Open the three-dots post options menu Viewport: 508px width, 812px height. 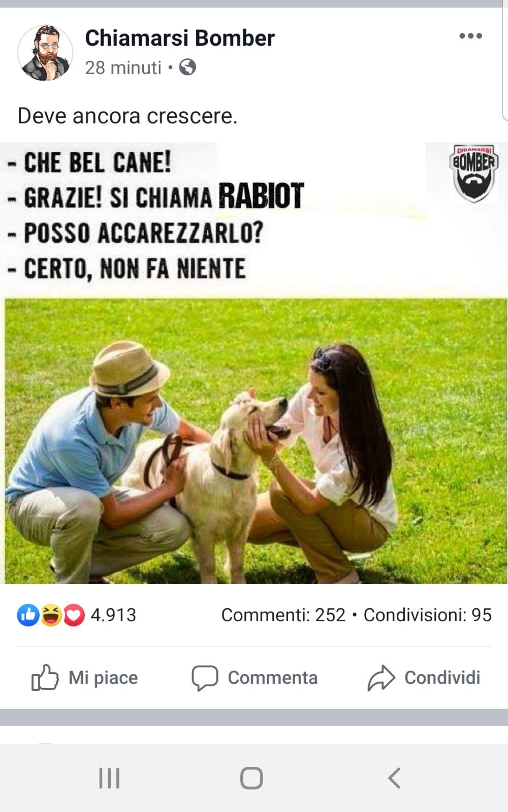(x=470, y=36)
